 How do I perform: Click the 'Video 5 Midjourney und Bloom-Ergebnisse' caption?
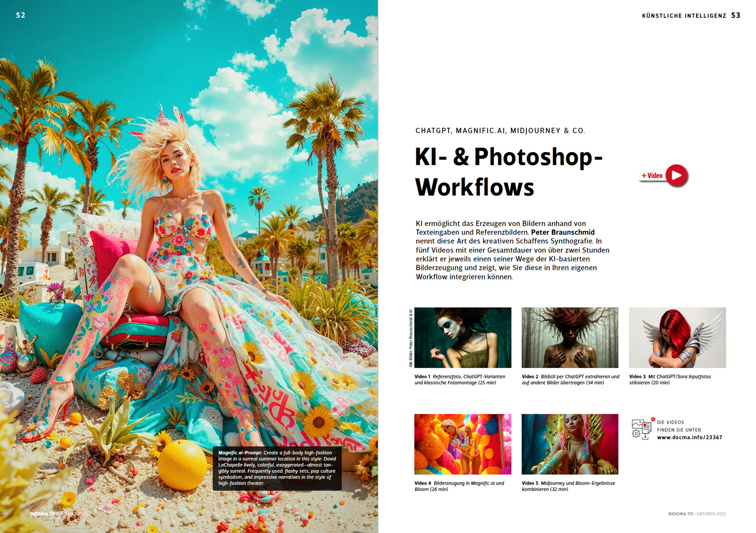coord(568,486)
